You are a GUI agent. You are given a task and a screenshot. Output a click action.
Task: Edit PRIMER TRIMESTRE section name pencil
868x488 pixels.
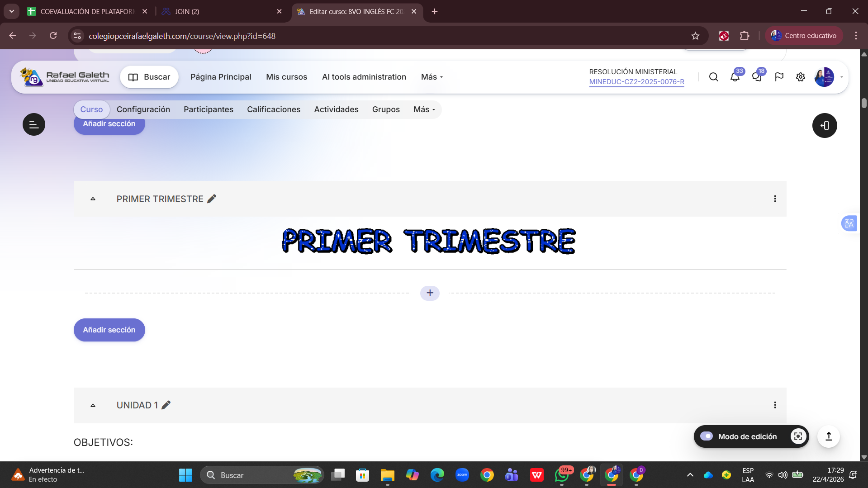point(212,199)
